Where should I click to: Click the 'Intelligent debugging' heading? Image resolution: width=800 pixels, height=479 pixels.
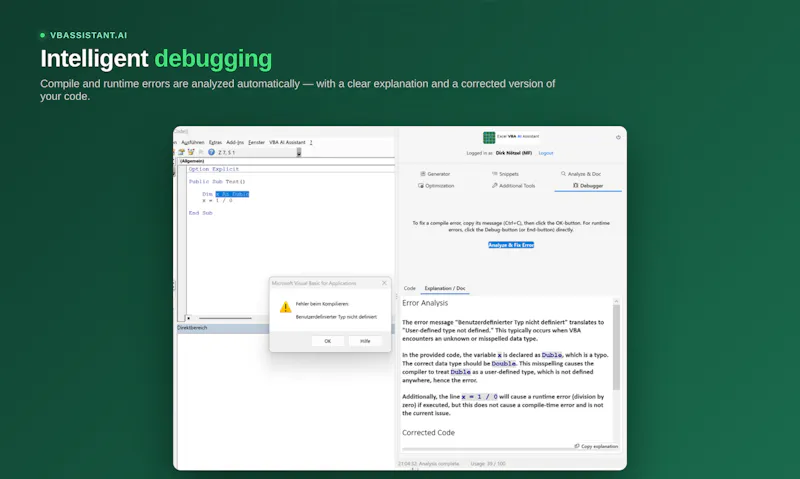156,59
